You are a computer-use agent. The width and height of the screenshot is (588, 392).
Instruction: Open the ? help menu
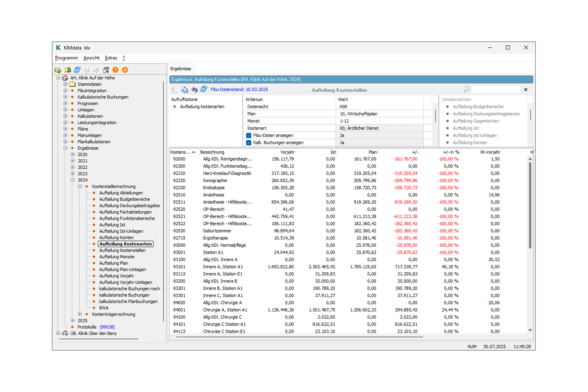tap(123, 58)
